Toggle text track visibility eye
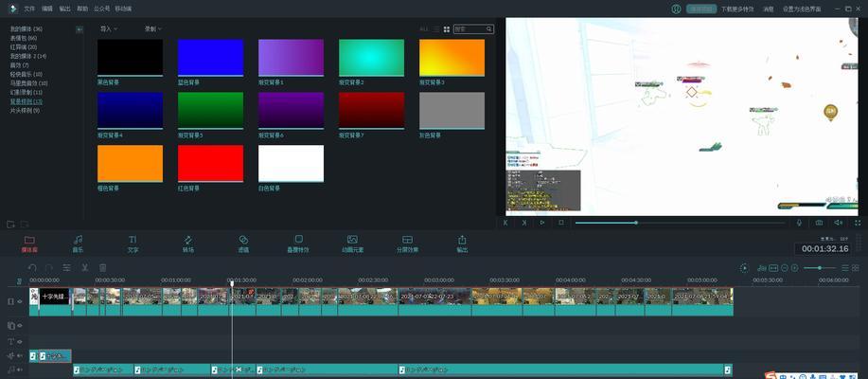868x379 pixels. coord(19,341)
